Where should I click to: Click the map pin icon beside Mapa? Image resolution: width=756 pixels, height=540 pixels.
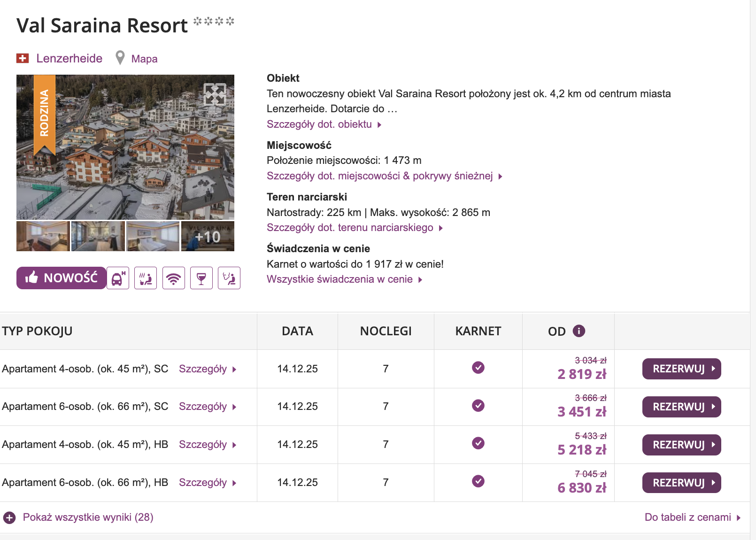tap(120, 58)
